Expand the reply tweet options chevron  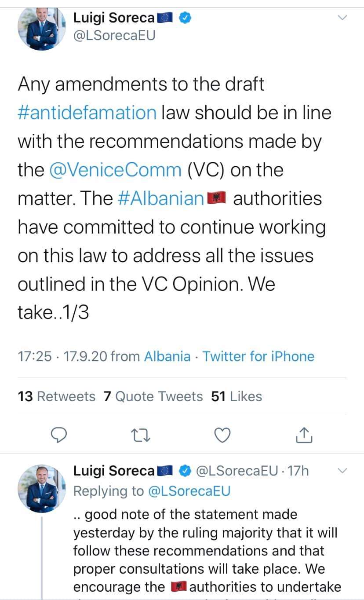pyautogui.click(x=342, y=471)
